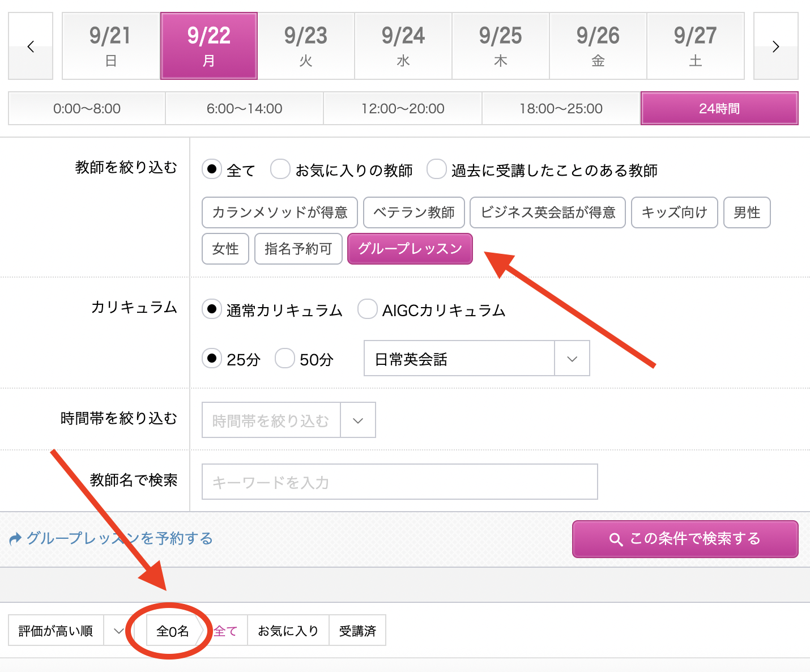
Task: Select the 9/26 金 date tab
Action: coord(598,46)
